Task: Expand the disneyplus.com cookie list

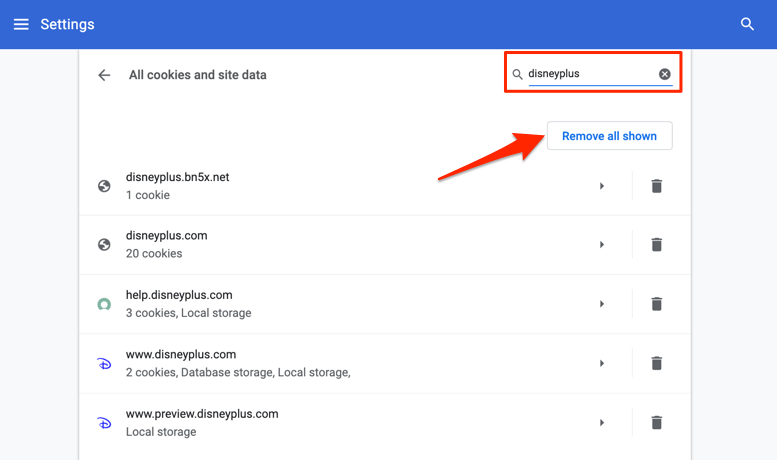Action: 602,245
